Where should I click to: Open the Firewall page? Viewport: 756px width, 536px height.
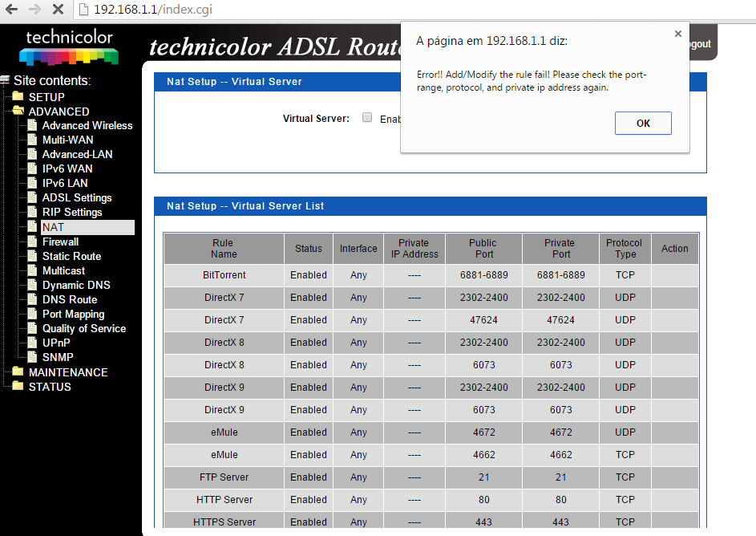coord(60,242)
